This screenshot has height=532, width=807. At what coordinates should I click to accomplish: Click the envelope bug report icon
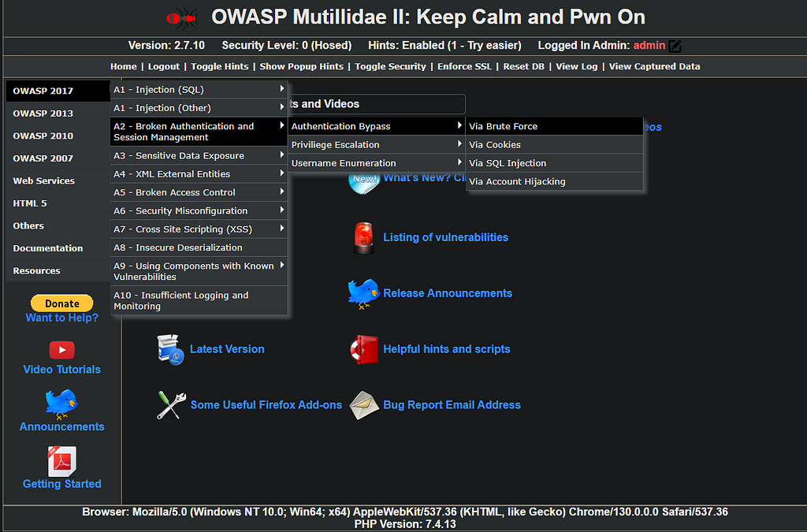point(364,405)
